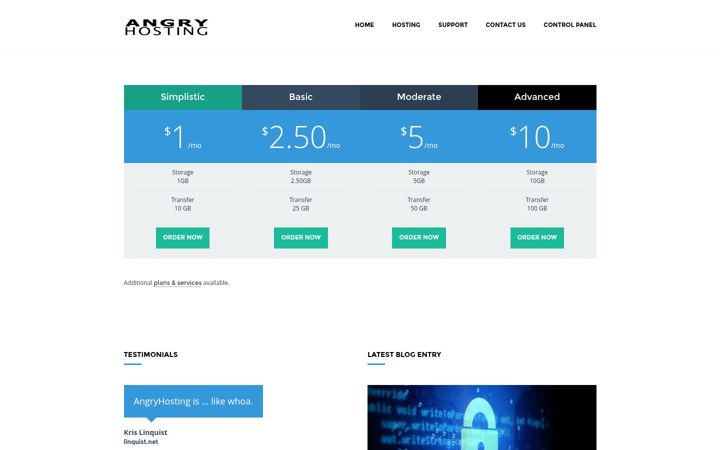Viewport: 720px width, 450px height.
Task: Click the Transfer 25 GB text
Action: pos(301,204)
